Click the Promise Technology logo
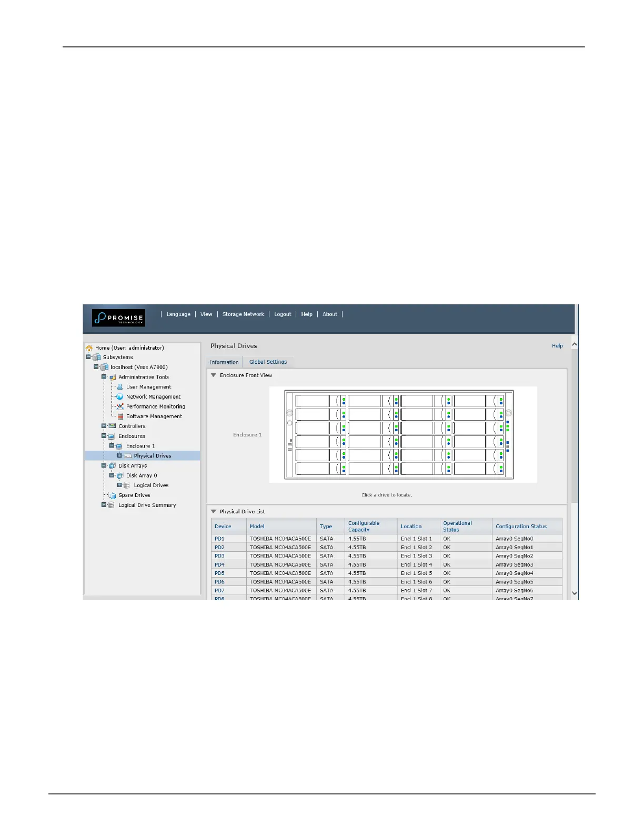 click(x=118, y=317)
